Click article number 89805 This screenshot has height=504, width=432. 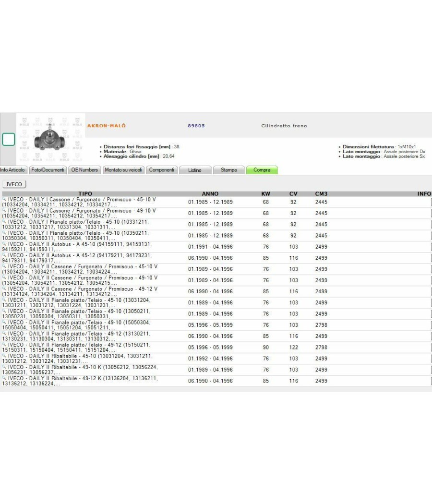(196, 126)
